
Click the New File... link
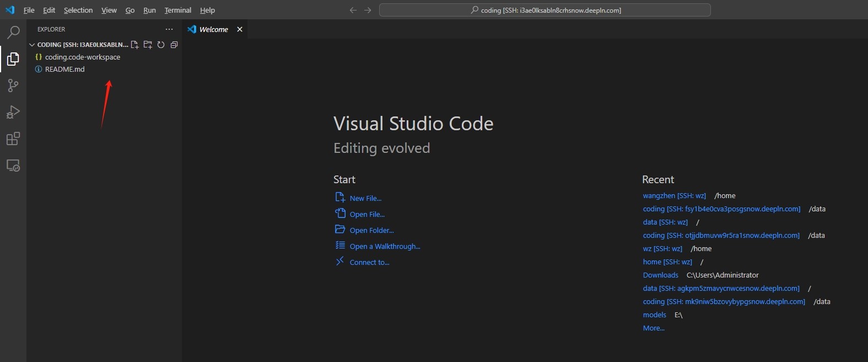(365, 198)
